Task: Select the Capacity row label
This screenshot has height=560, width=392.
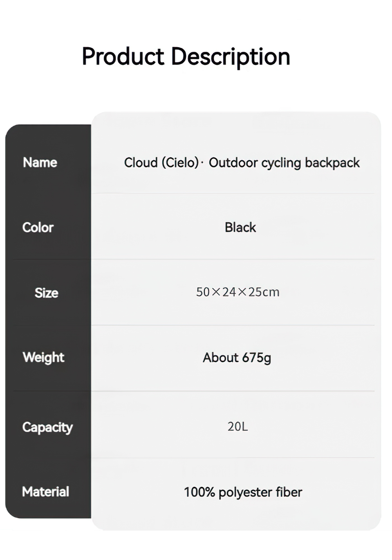Action: (47, 428)
